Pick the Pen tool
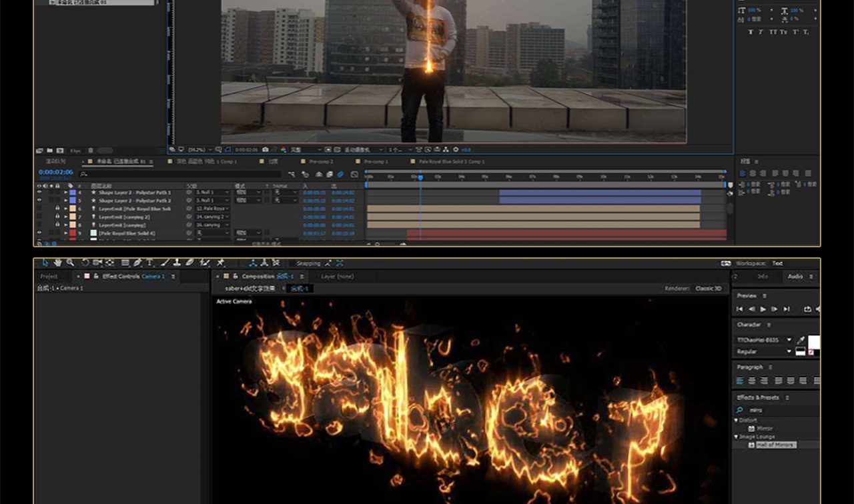Screen dimensions: 854x504 137,263
